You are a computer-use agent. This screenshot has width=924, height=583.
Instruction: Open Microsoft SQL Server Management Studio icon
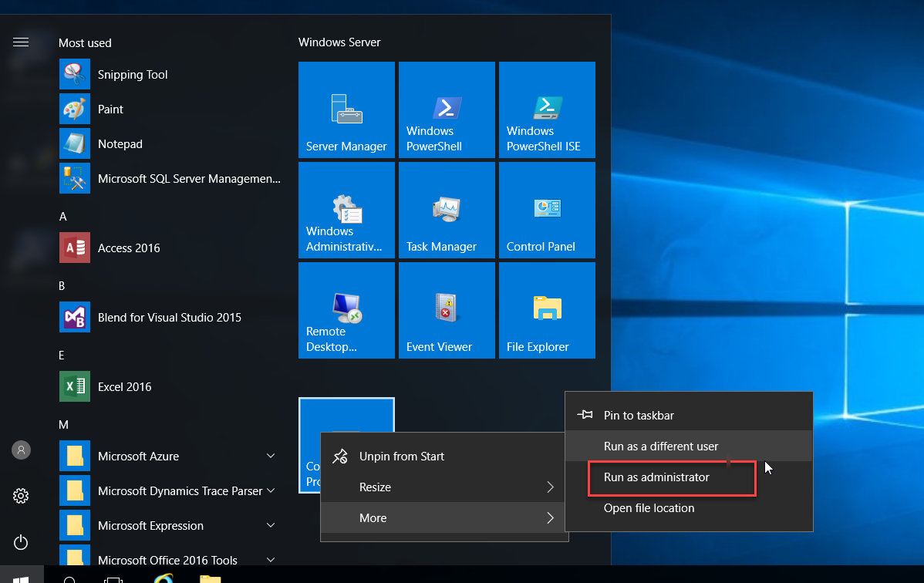click(x=75, y=178)
